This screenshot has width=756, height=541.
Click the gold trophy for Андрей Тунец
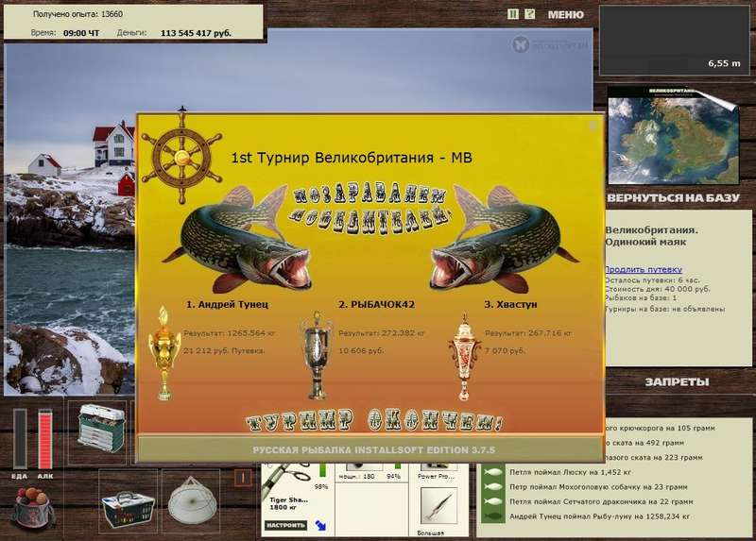pos(164,352)
